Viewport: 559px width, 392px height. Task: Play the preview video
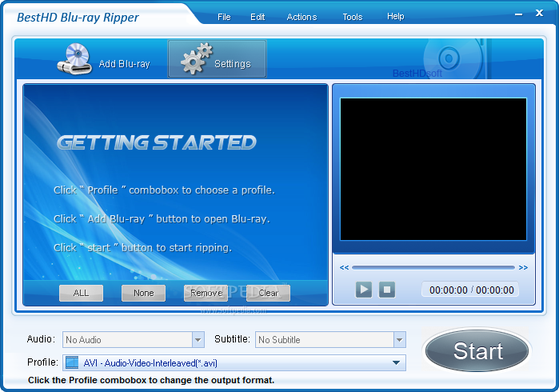pyautogui.click(x=364, y=290)
